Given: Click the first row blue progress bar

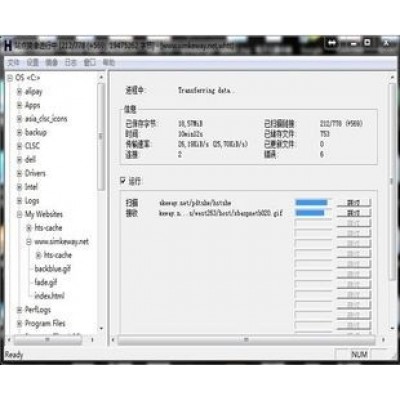Looking at the screenshot, I should point(312,203).
